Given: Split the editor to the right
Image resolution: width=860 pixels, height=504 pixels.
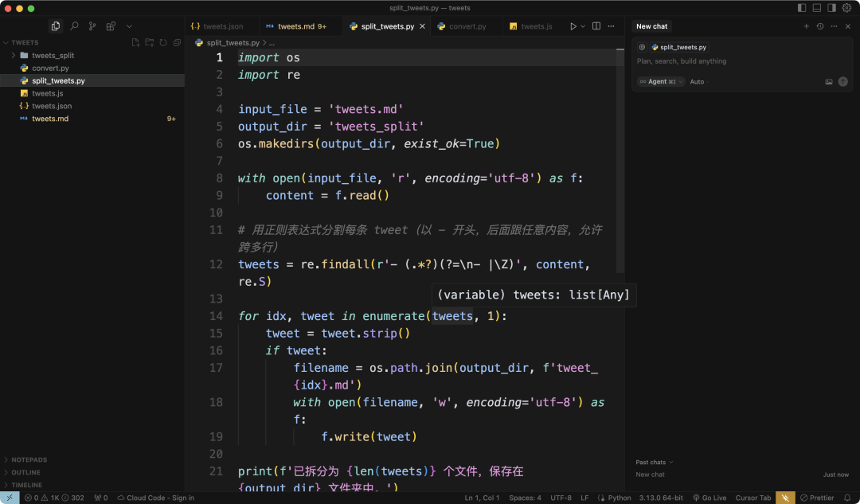Looking at the screenshot, I should [596, 26].
